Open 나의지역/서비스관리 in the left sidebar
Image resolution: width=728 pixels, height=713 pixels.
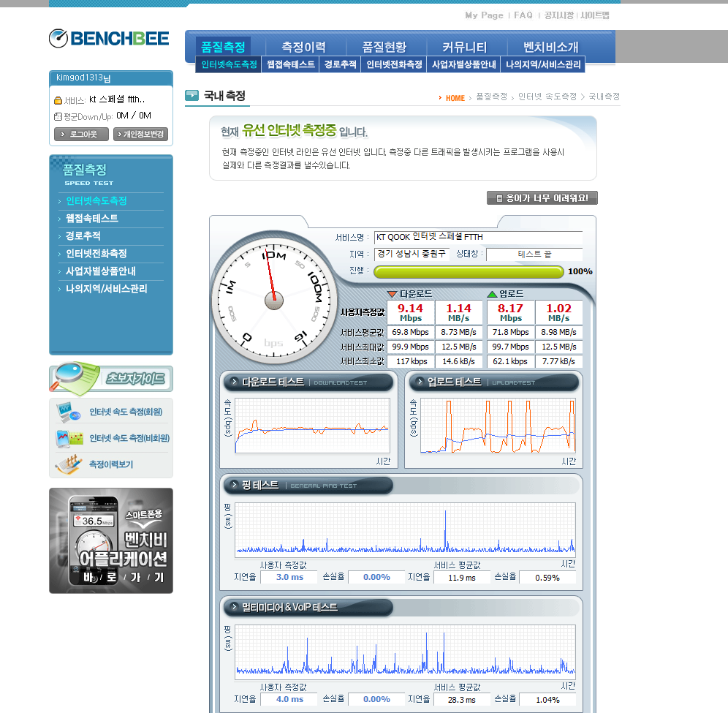pos(106,288)
